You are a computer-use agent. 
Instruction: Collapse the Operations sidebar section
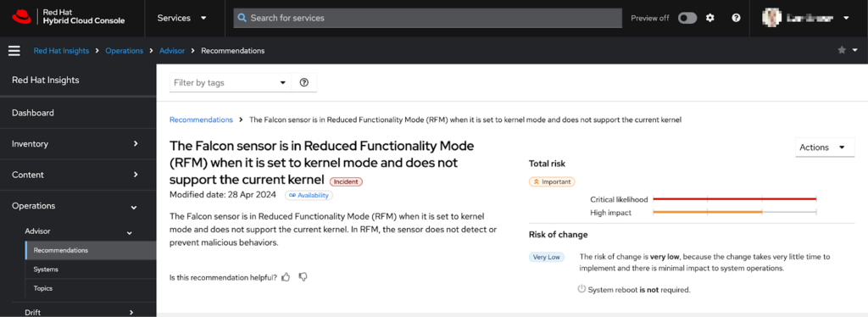(x=78, y=206)
